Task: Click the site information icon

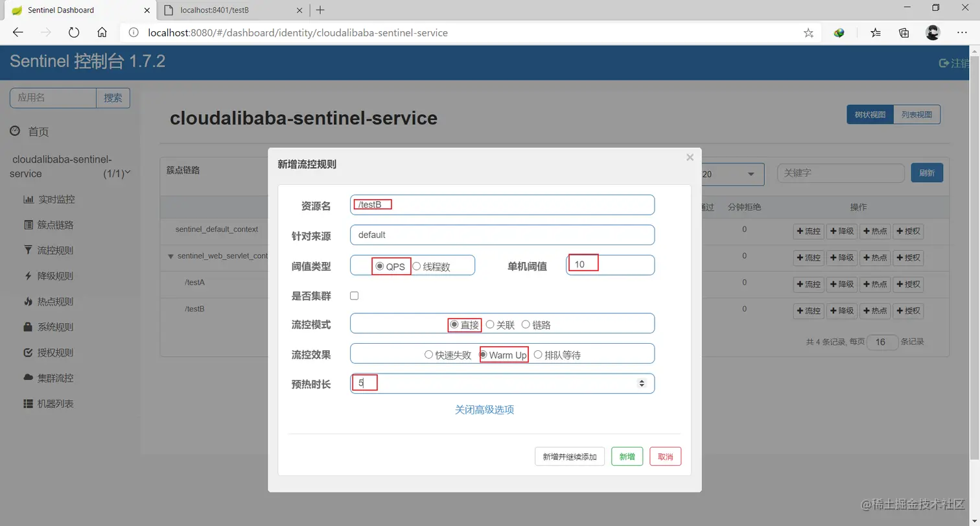Action: [134, 32]
